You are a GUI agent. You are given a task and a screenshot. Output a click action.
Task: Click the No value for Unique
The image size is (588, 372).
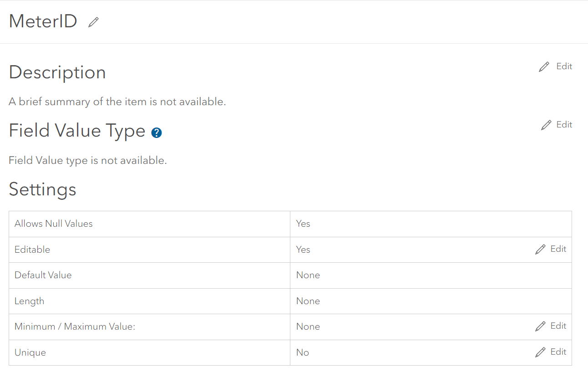point(302,352)
